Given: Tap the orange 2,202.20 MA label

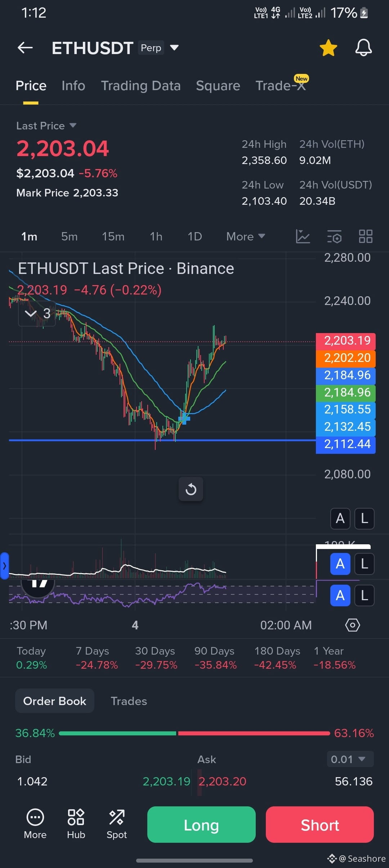Looking at the screenshot, I should [x=346, y=358].
